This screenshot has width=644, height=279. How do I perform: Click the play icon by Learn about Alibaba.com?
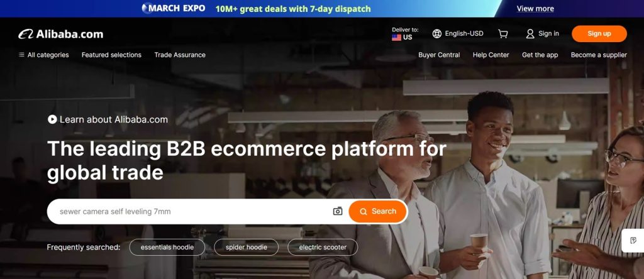[52, 119]
